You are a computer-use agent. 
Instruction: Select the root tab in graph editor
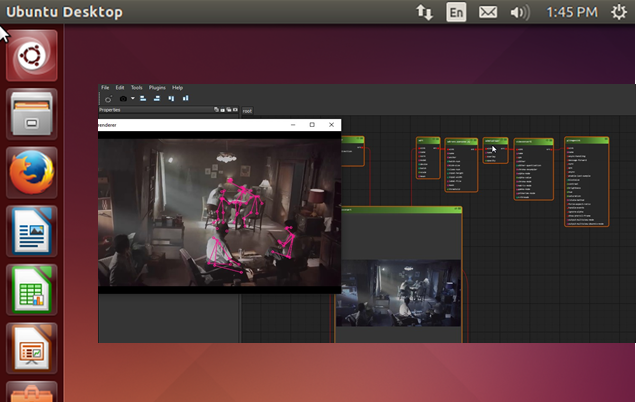[247, 111]
